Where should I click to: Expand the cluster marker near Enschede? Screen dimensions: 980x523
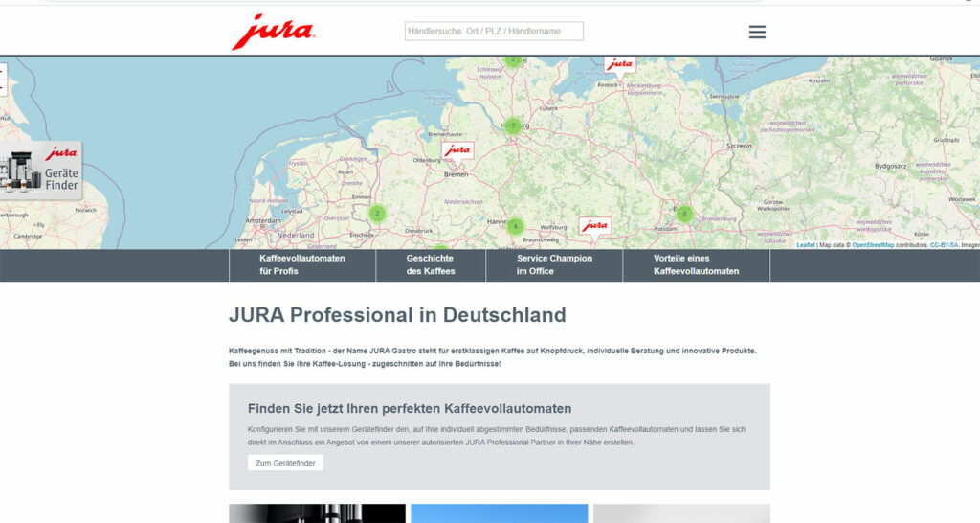pyautogui.click(x=377, y=214)
